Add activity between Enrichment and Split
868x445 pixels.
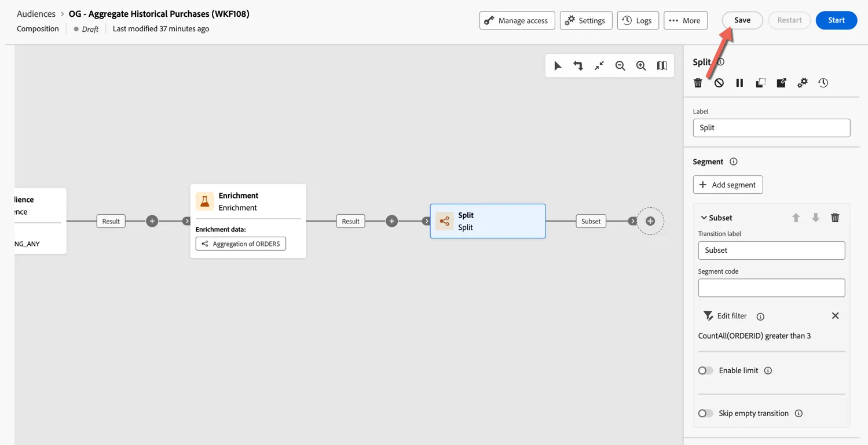[x=392, y=221]
